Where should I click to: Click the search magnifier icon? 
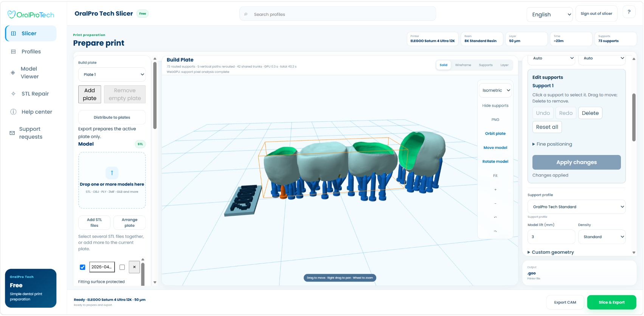[246, 14]
